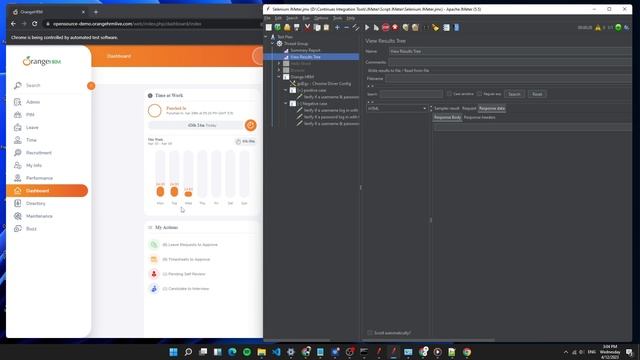Click the red Stop icon in JMeter
Screen dimensions: 640x360
pyautogui.click(x=386, y=27)
